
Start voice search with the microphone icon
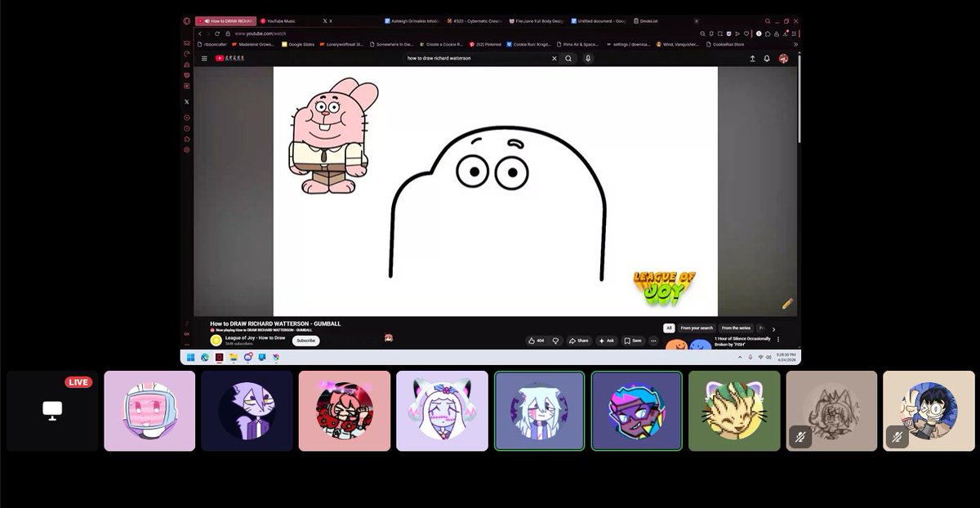tap(588, 58)
